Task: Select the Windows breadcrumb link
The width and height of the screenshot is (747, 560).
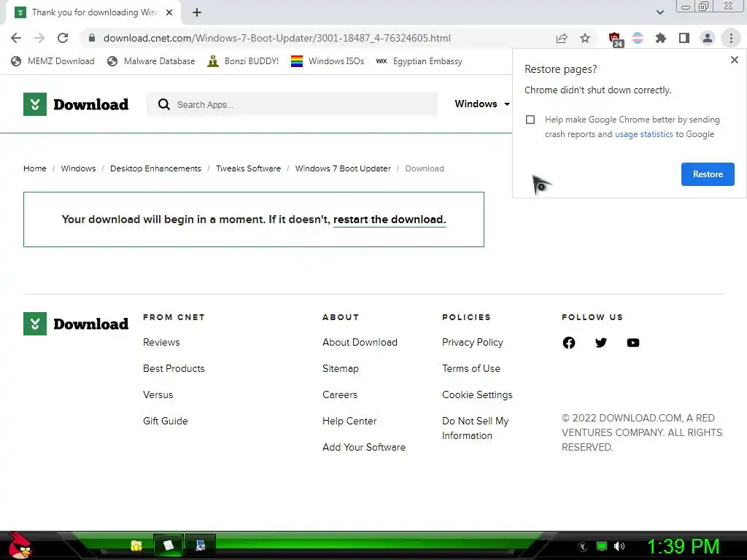Action: coord(78,168)
